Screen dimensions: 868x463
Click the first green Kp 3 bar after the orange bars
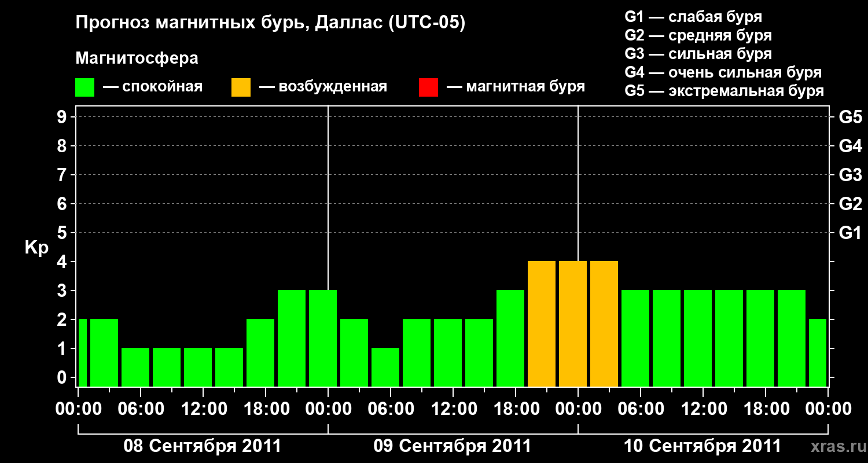pyautogui.click(x=635, y=338)
